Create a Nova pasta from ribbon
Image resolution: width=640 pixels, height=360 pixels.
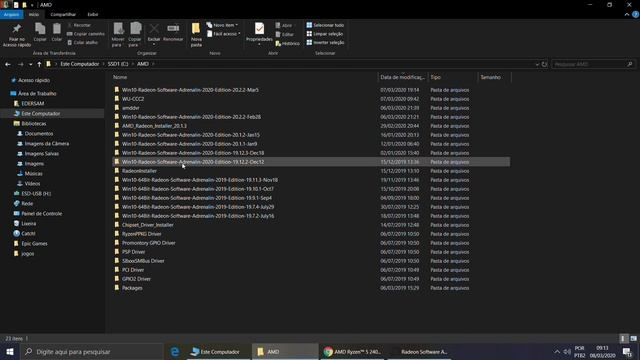196,35
